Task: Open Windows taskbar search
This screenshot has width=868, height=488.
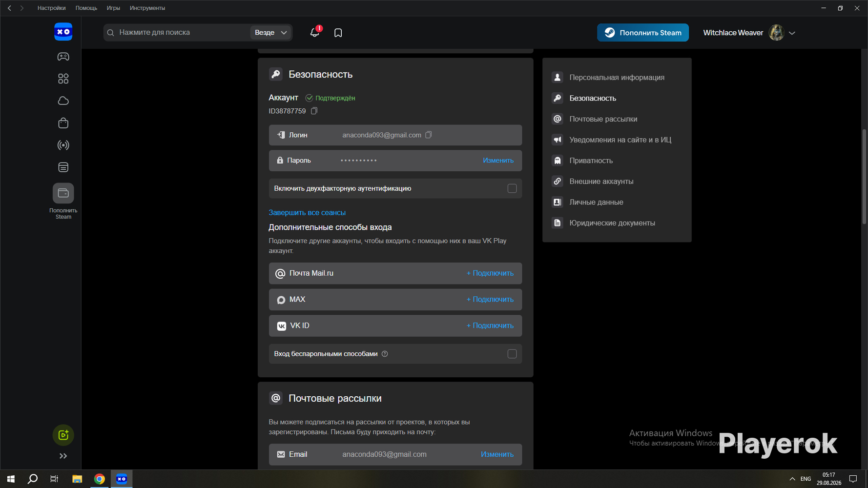Action: click(x=33, y=479)
